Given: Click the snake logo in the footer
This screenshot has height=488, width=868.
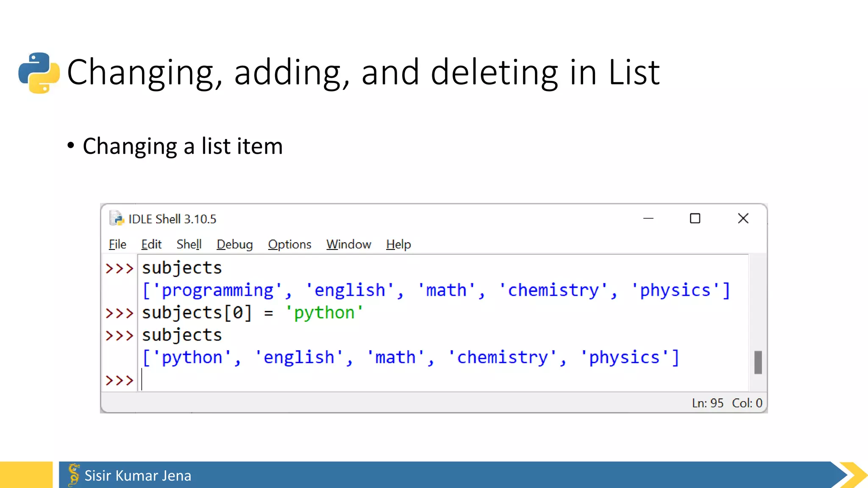Looking at the screenshot, I should [74, 475].
